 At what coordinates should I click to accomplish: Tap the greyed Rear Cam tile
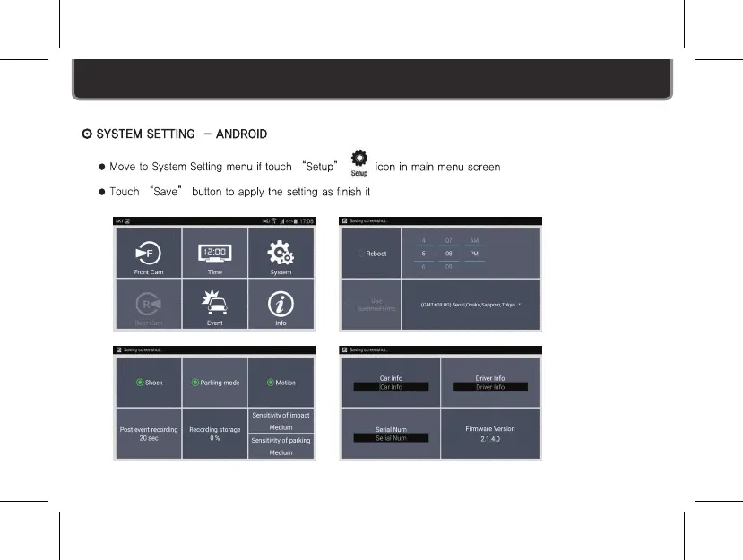[149, 304]
